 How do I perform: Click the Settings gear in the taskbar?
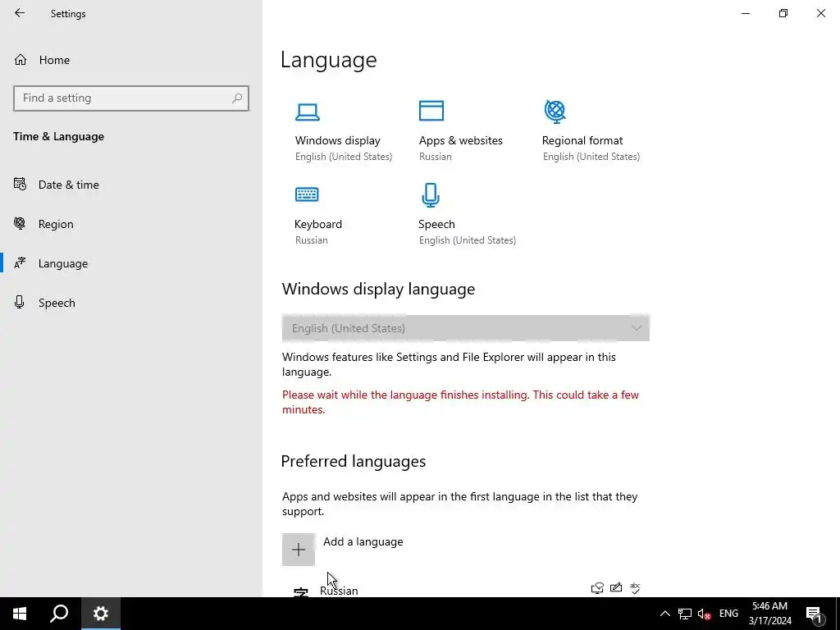click(x=101, y=614)
